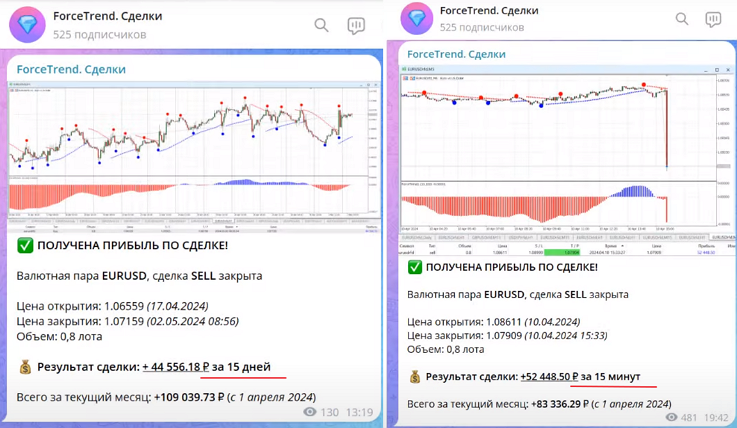Click the text за 15 дней
737x428 pixels.
tap(242, 367)
